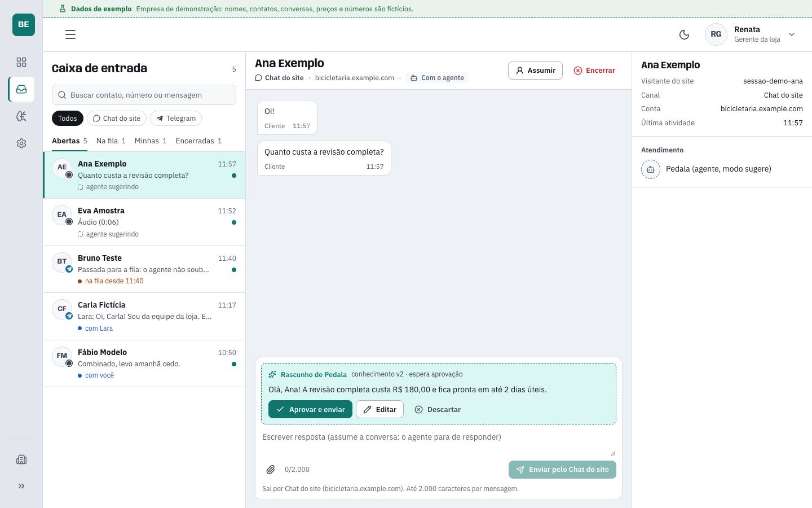Filter conversations by Telegram
Viewport: 812px width, 508px height.
176,119
